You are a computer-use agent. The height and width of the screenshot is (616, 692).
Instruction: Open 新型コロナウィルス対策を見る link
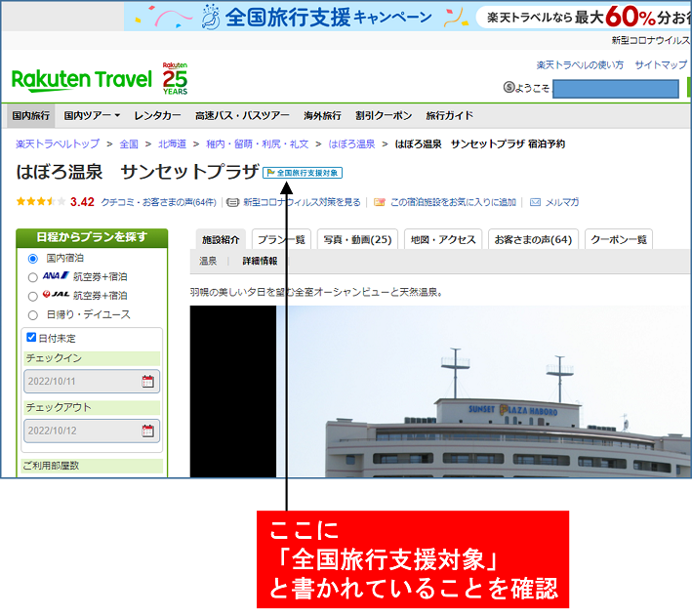(x=302, y=202)
